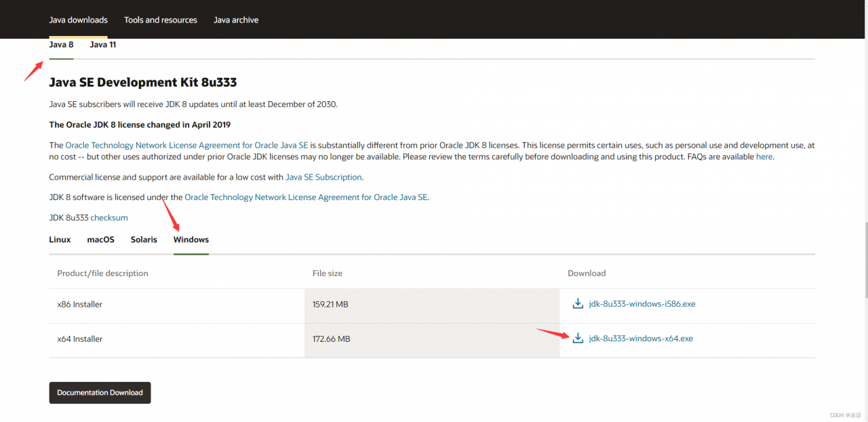The width and height of the screenshot is (868, 422).
Task: Click the '172.66 MB' file size cell
Action: (x=432, y=341)
